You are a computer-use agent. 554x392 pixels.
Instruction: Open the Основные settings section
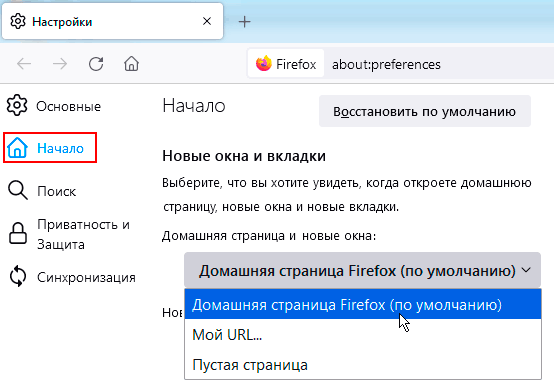pos(54,106)
